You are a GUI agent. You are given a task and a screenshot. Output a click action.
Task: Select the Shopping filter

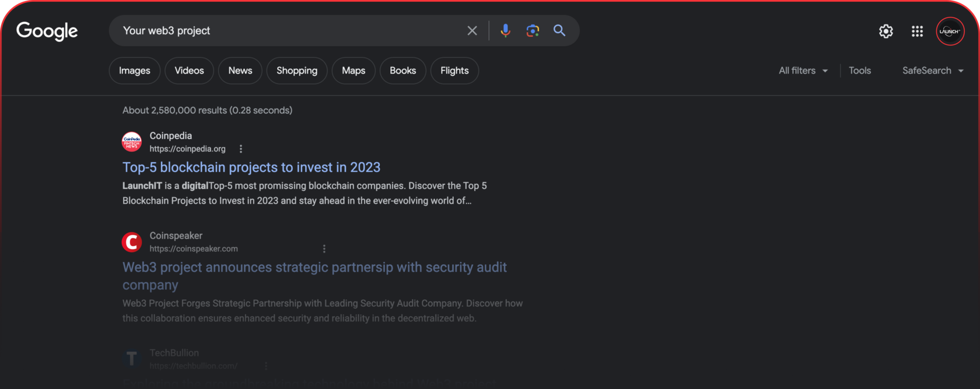296,71
